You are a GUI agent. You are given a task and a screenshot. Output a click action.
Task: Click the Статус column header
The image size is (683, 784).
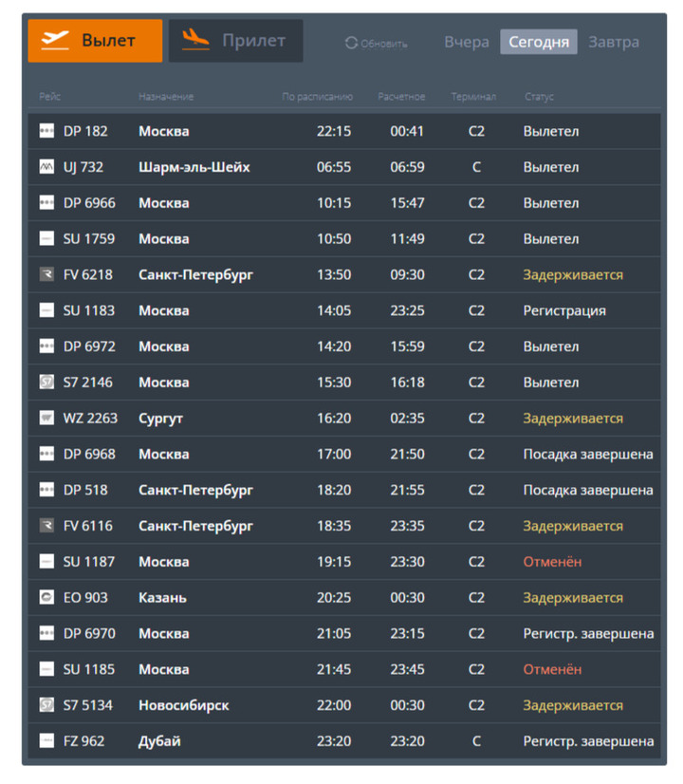[539, 97]
